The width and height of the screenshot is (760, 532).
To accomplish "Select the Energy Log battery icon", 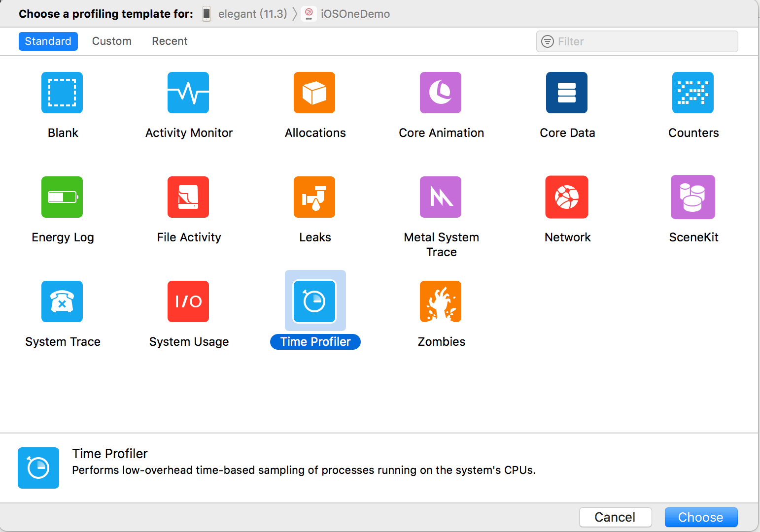I will pyautogui.click(x=62, y=197).
